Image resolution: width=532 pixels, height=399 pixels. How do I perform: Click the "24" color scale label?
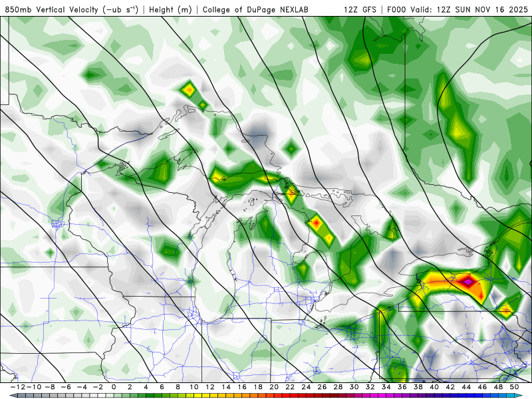tap(306, 387)
